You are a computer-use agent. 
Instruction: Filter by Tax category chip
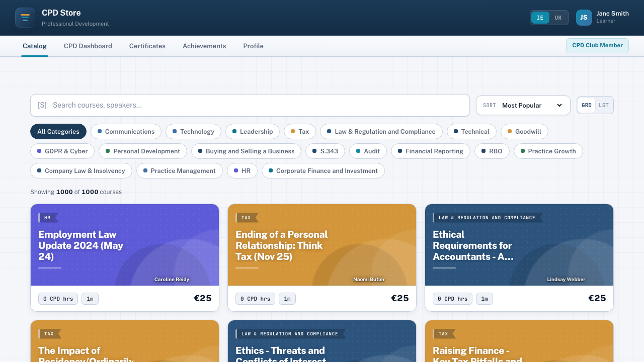[300, 132]
